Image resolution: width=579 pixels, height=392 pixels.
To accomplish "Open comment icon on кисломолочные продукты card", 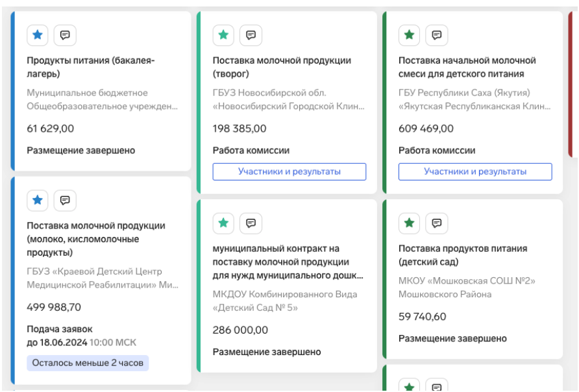I will [x=65, y=201].
